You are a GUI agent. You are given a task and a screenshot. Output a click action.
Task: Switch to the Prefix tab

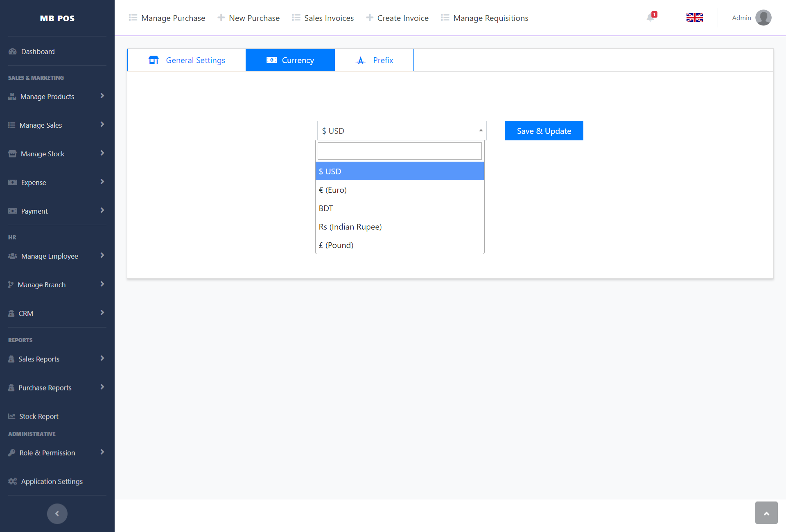tap(374, 60)
